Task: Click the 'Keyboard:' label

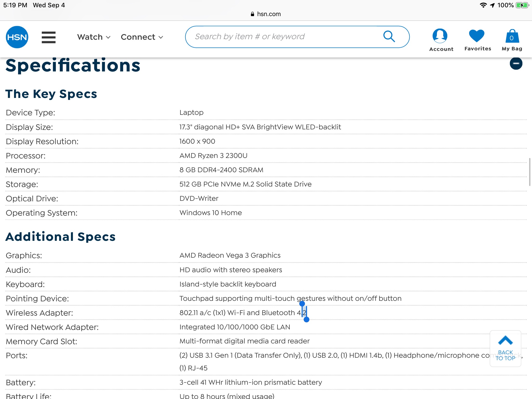Action: click(x=25, y=284)
